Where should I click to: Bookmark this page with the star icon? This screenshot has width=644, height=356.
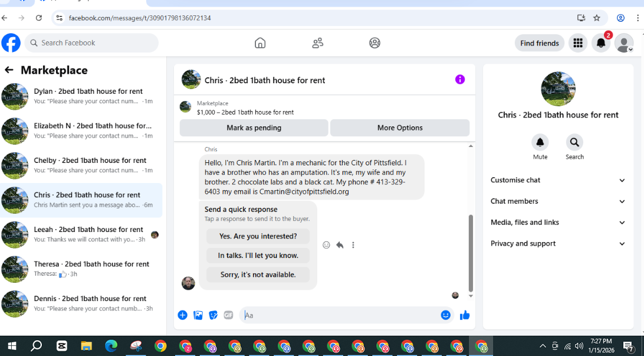(x=597, y=18)
